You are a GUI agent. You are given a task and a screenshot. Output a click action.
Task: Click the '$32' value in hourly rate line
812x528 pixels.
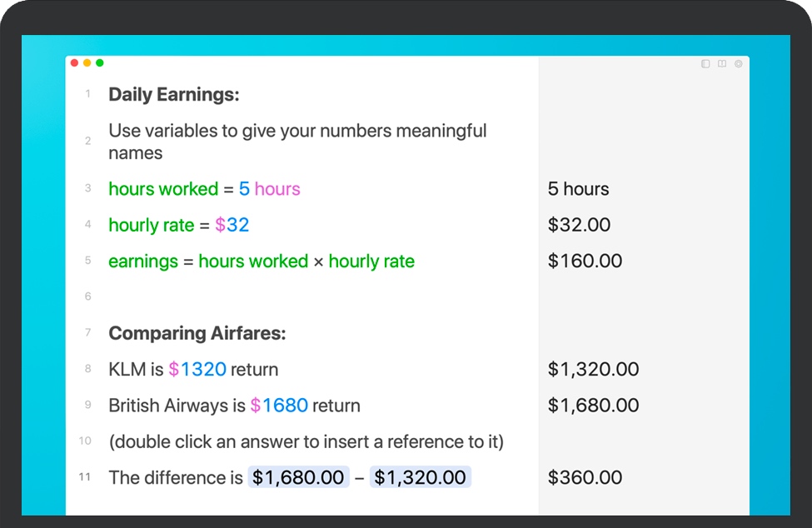click(232, 225)
